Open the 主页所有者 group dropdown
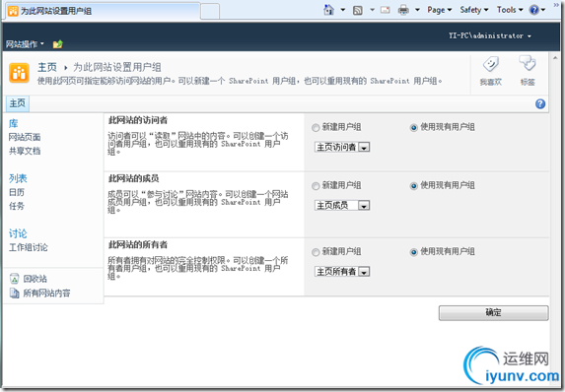Image resolution: width=565 pixels, height=392 pixels. [342, 272]
